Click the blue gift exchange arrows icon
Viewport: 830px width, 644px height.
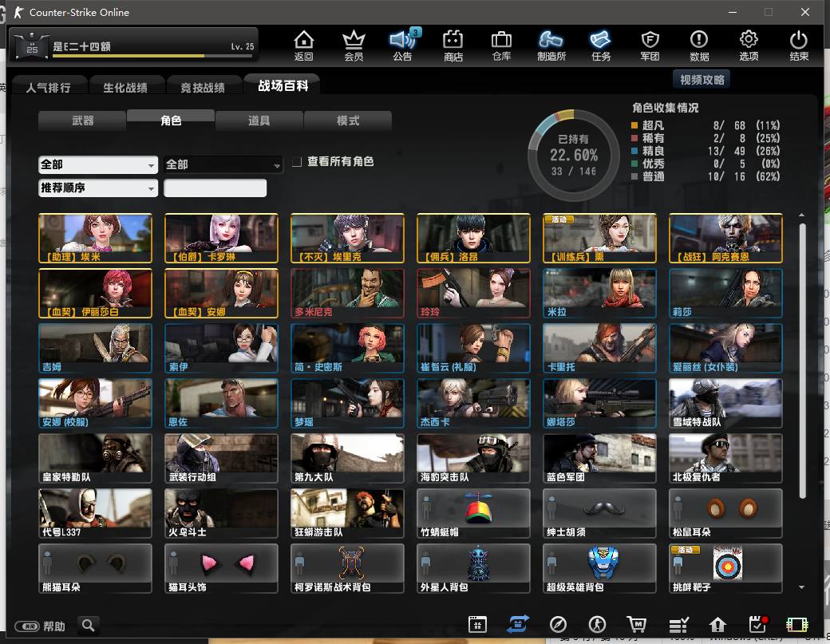pos(518,624)
